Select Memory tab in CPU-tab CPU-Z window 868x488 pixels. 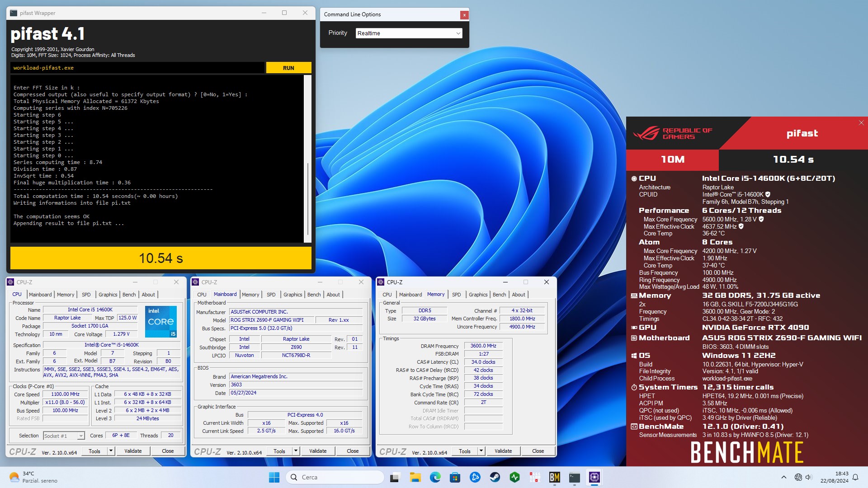pos(66,295)
